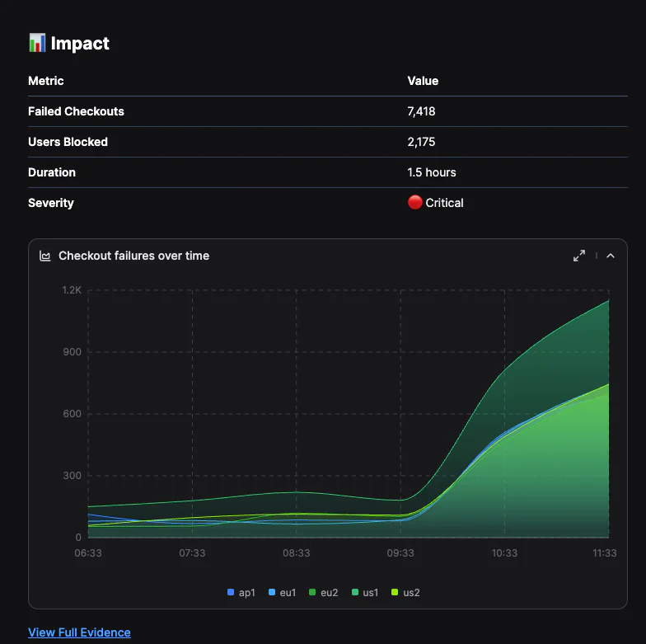Click the 7,418 failed checkouts value
The width and height of the screenshot is (646, 644).
(x=421, y=111)
